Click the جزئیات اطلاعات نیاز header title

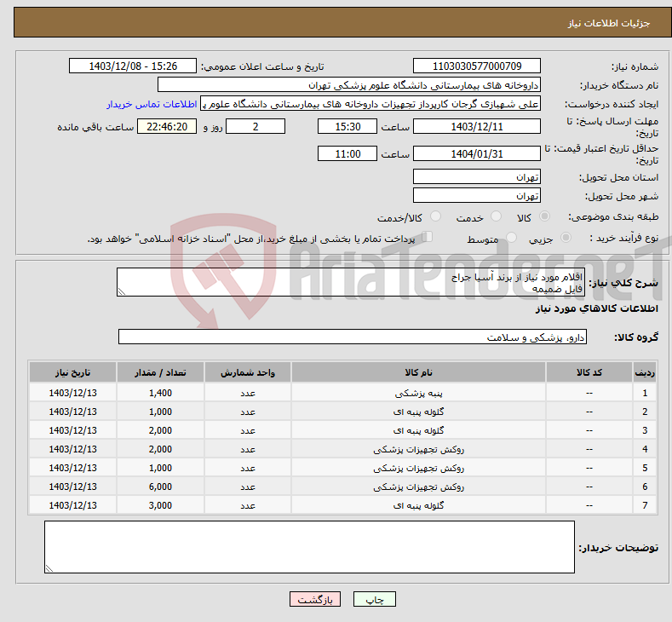coord(609,23)
